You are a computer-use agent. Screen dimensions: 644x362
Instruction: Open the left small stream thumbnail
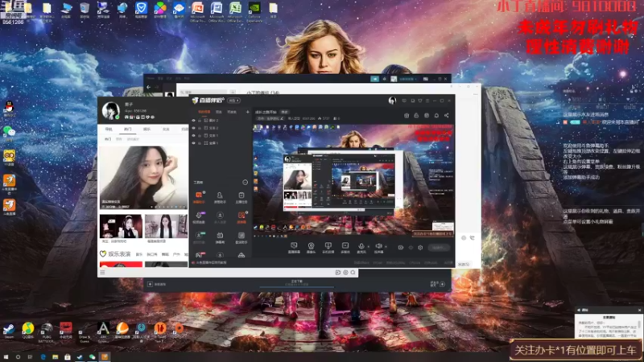(122, 227)
